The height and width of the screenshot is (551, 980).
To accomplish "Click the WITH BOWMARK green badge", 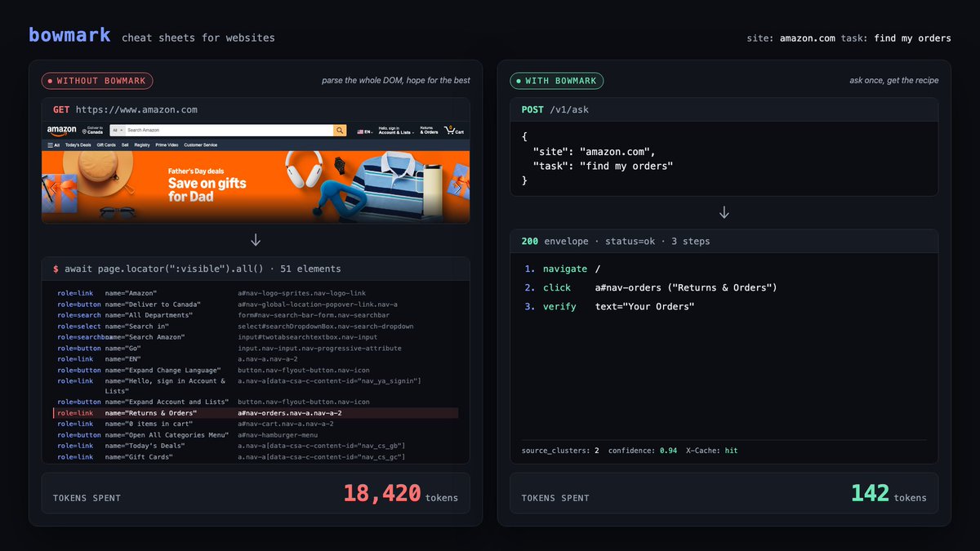I will pyautogui.click(x=557, y=81).
